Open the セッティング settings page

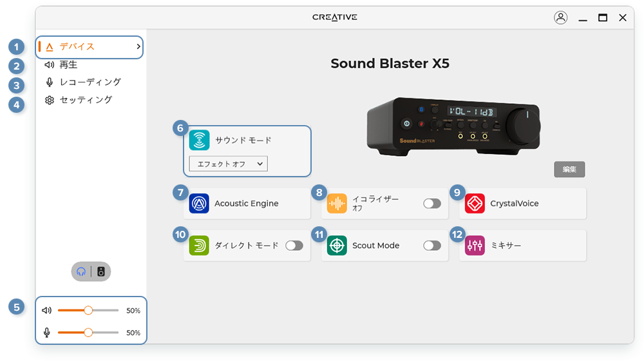pos(85,100)
